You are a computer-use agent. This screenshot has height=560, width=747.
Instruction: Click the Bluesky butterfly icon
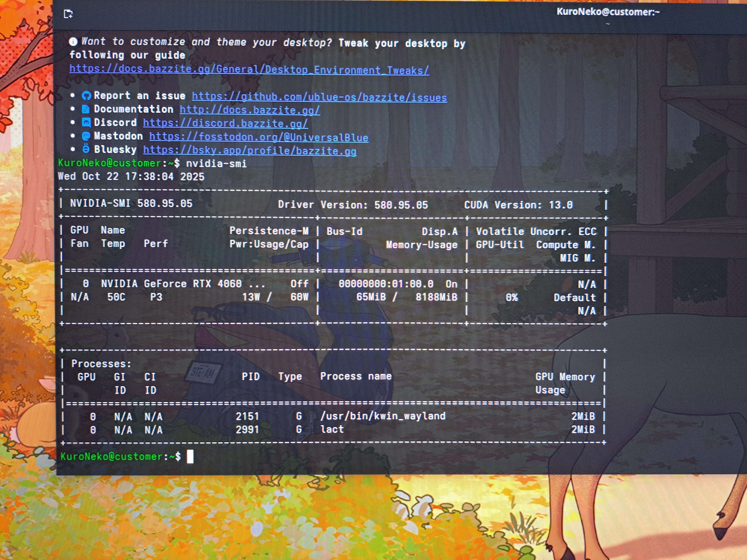click(x=86, y=149)
